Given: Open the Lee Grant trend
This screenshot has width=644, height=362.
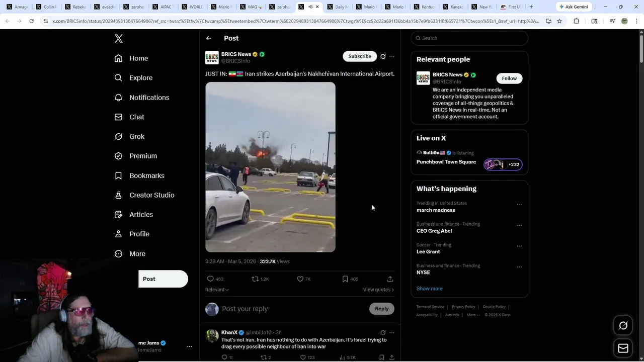Looking at the screenshot, I should coord(428,251).
